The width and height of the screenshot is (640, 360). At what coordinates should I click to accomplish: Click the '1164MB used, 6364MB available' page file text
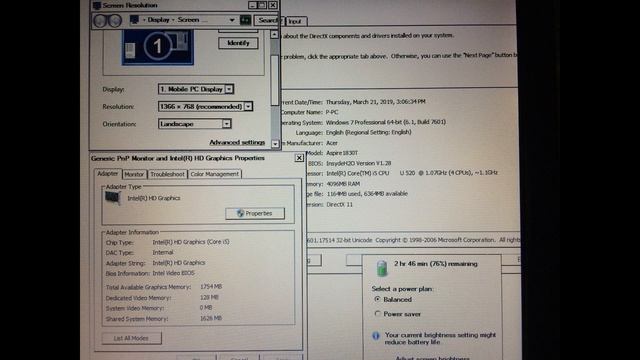(x=367, y=194)
